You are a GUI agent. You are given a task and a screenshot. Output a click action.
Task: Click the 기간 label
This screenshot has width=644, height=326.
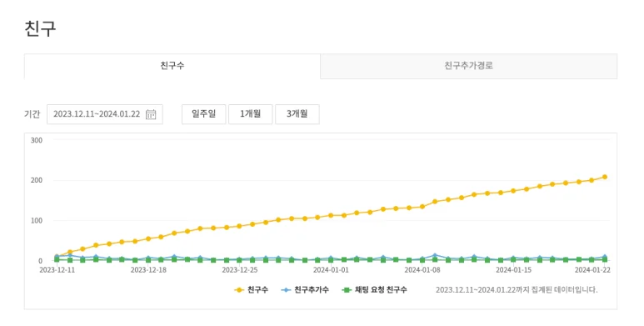32,114
